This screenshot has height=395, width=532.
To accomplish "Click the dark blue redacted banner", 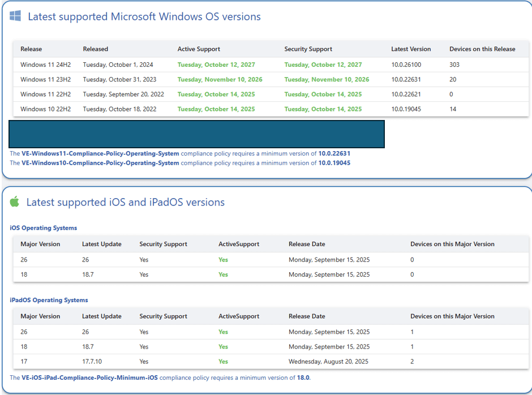I will (196, 134).
